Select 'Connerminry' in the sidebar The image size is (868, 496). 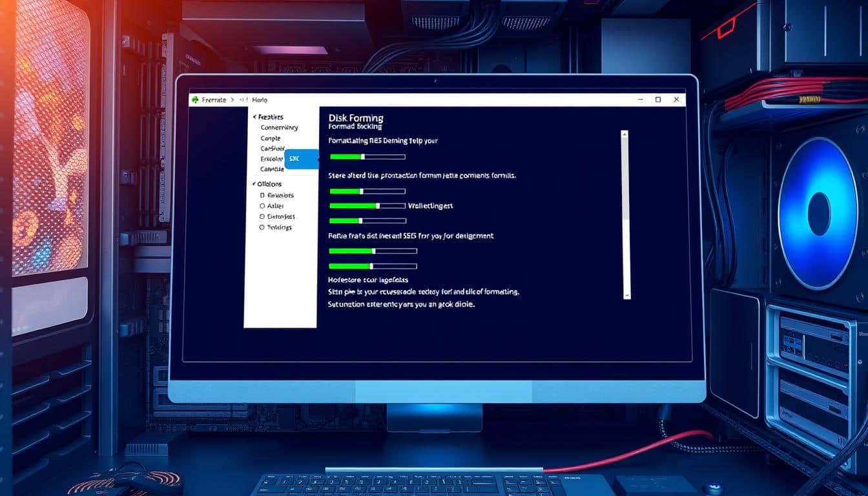tap(279, 127)
